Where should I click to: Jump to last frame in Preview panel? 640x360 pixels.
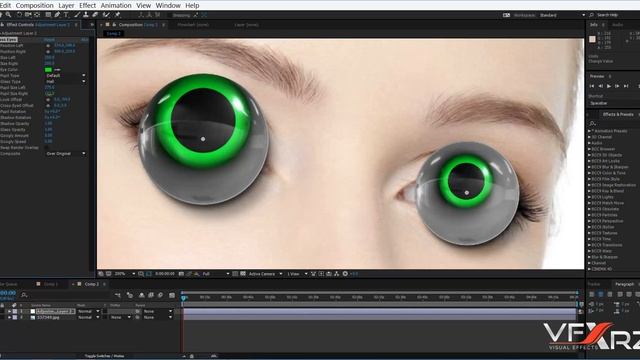pos(626,86)
